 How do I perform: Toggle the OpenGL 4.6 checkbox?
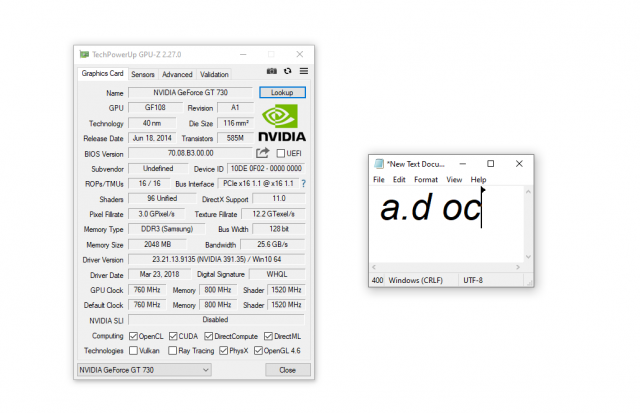tap(258, 351)
